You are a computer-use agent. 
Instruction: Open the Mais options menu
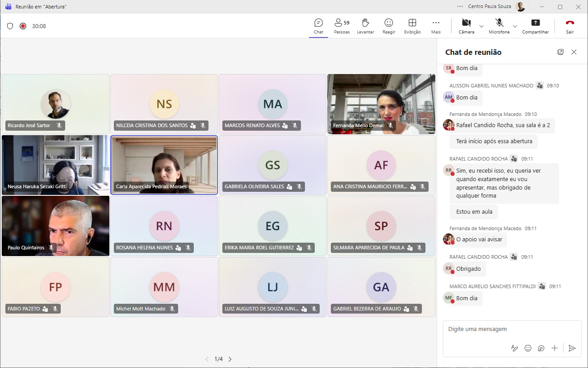pos(436,26)
